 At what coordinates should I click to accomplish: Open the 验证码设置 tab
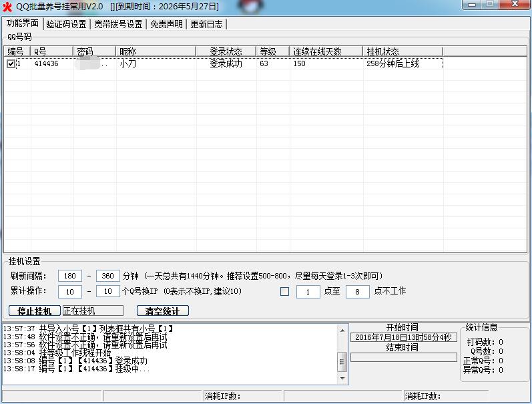67,24
